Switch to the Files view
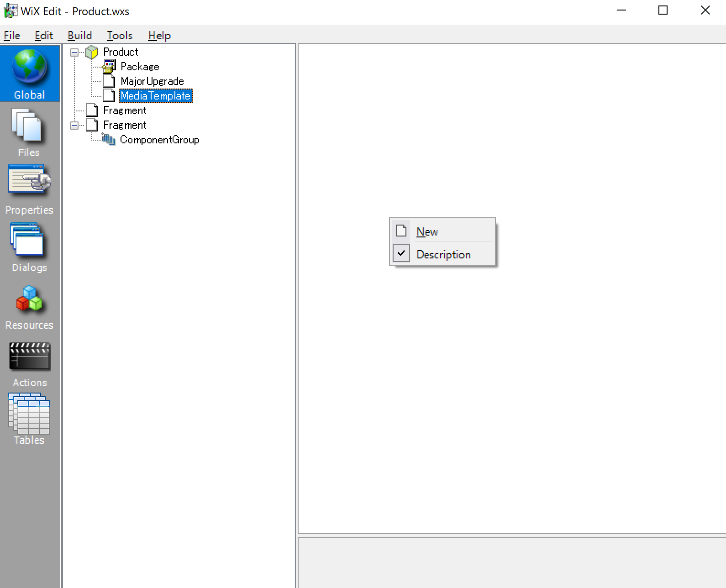The height and width of the screenshot is (588, 726). [x=30, y=132]
